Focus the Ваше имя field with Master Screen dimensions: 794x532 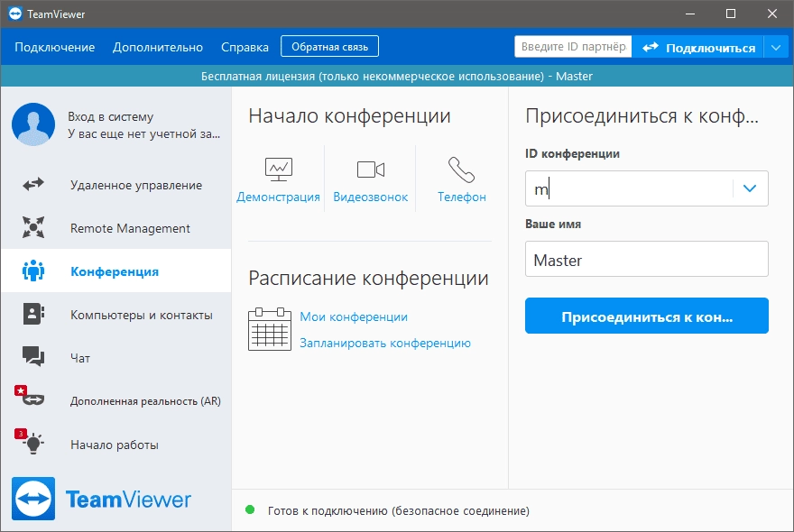pyautogui.click(x=647, y=259)
